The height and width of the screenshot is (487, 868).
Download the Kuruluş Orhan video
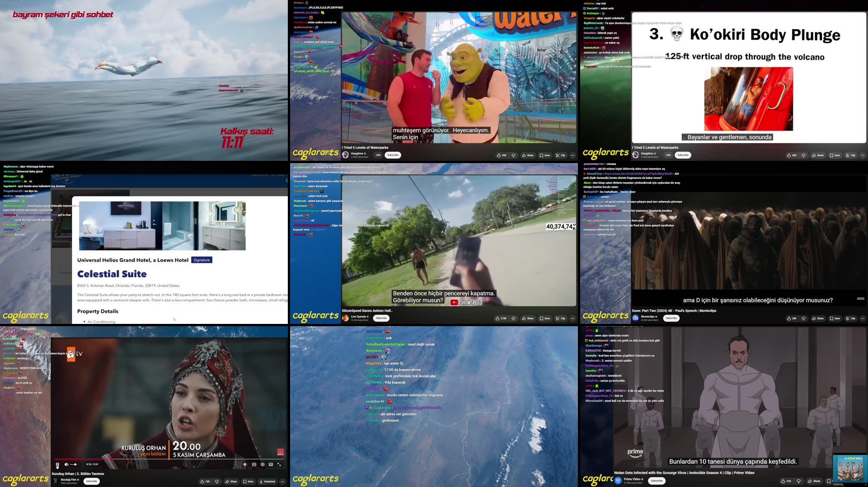tap(267, 482)
